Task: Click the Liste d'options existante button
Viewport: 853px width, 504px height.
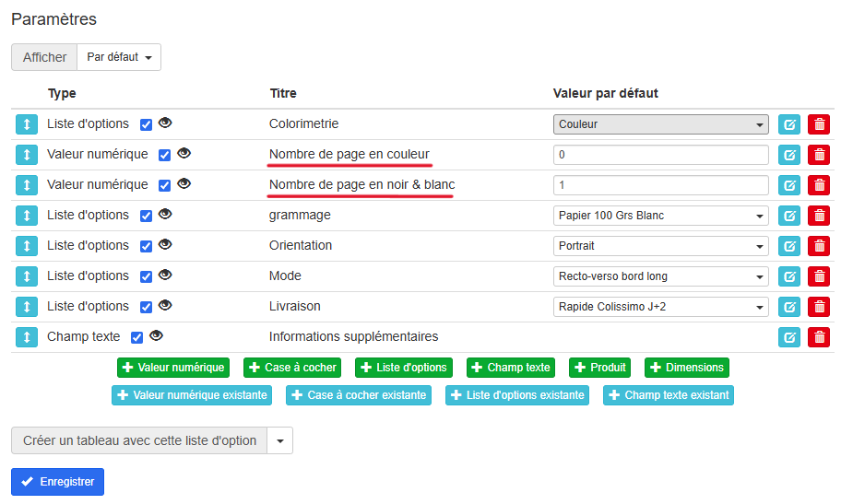Action: [x=517, y=395]
